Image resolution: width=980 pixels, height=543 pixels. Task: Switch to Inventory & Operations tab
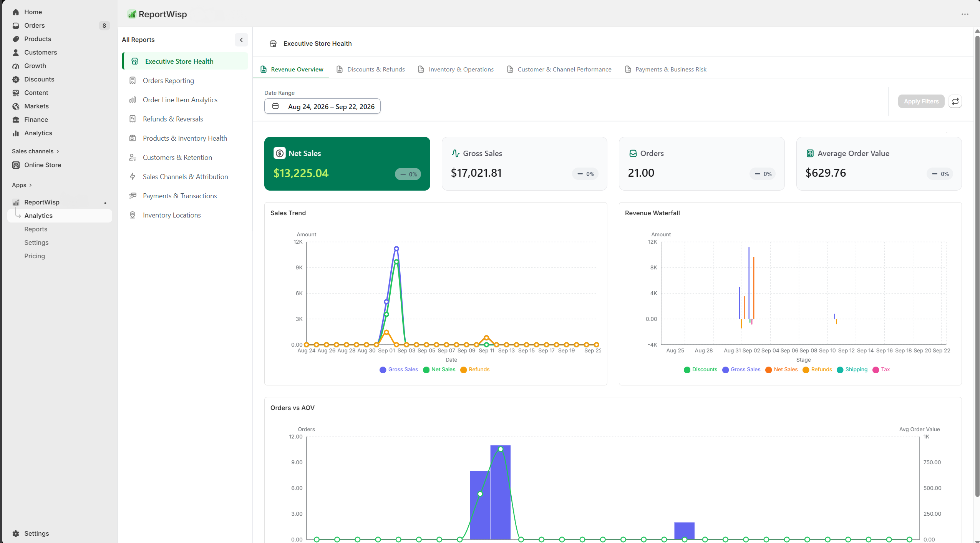(x=456, y=69)
